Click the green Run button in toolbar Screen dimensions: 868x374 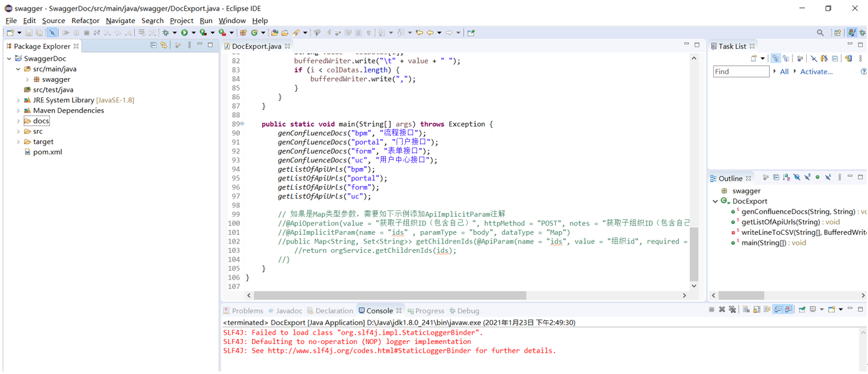184,32
